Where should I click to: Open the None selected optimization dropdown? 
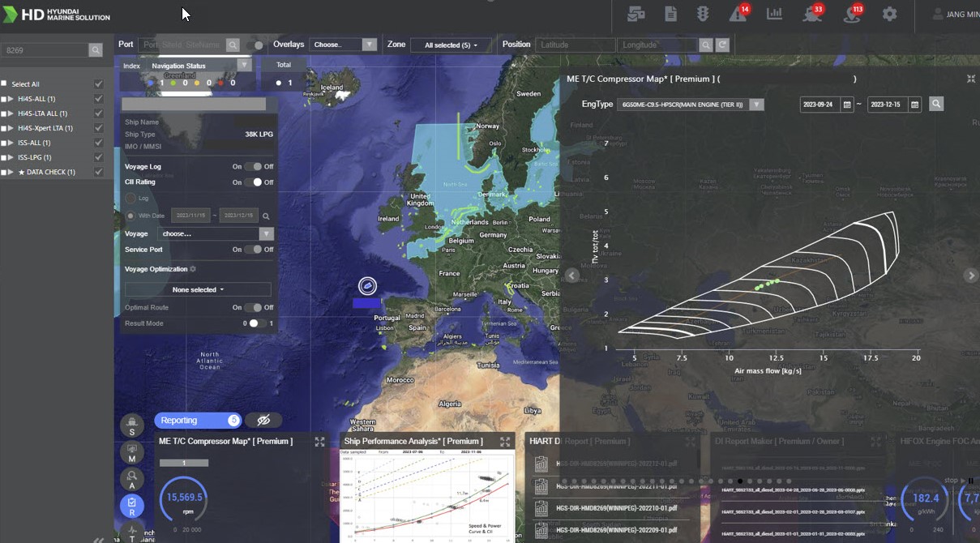198,289
